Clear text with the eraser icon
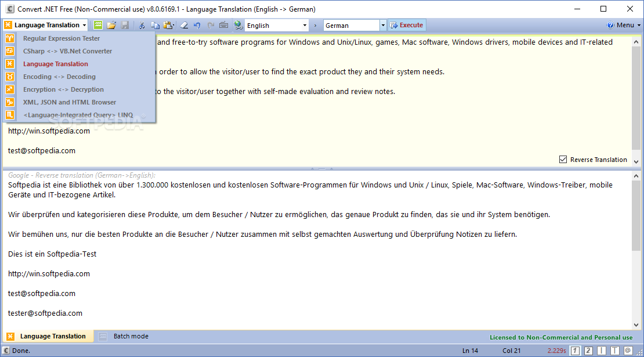644x357 pixels. pyautogui.click(x=184, y=25)
